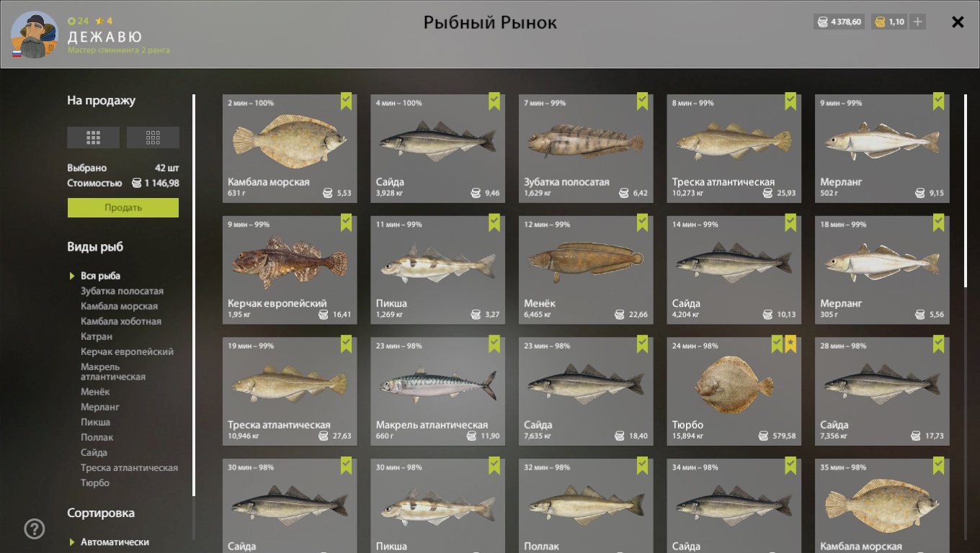Click the Продать button
Image resolution: width=980 pixels, height=553 pixels.
123,207
